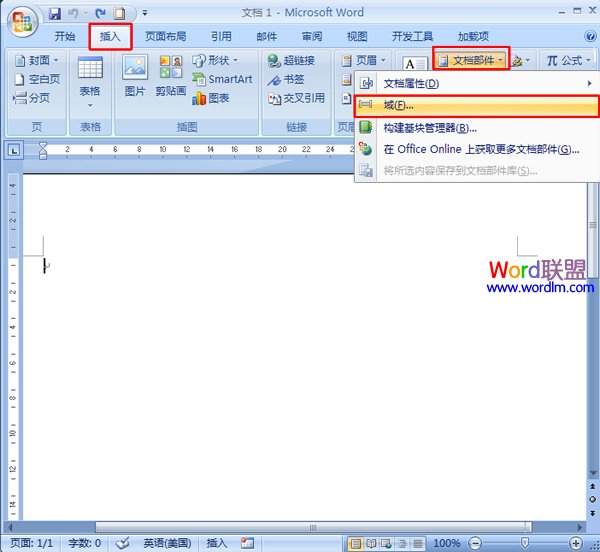
Task: Click the language indicator 英语(美国)
Action: pyautogui.click(x=167, y=543)
